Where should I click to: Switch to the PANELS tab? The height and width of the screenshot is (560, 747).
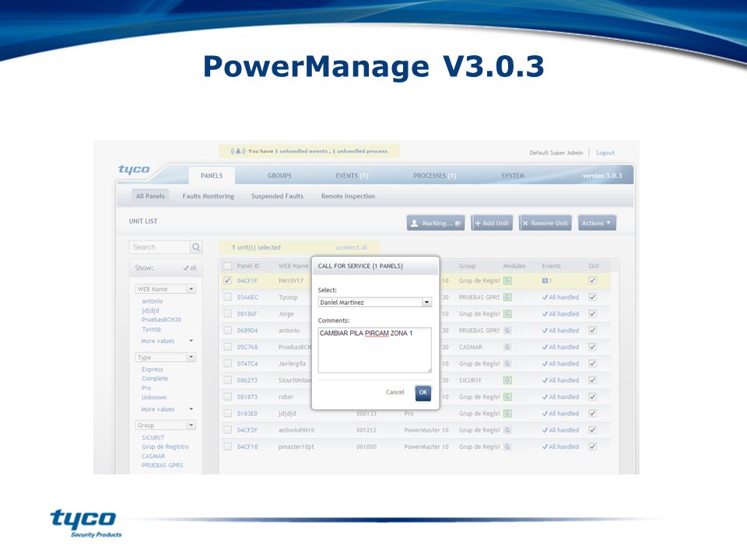coord(212,176)
